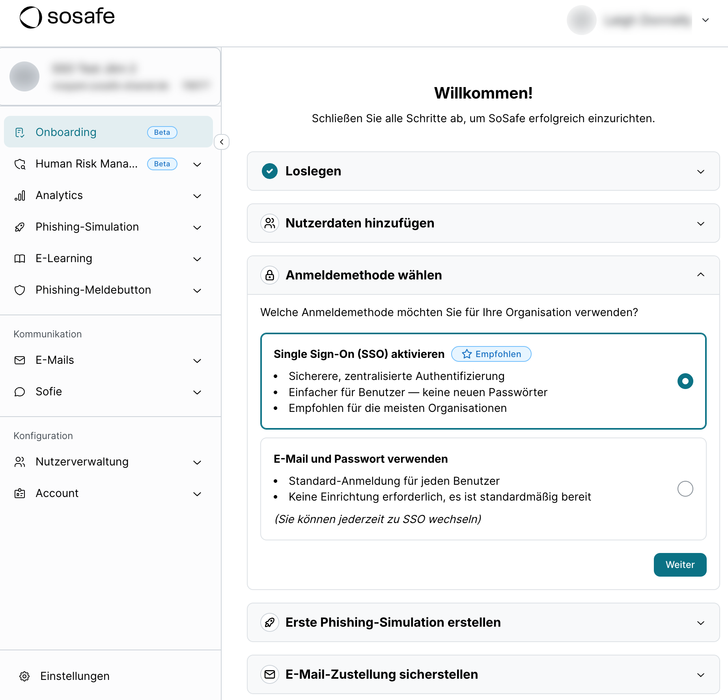This screenshot has width=728, height=700.
Task: Click the Settings gear icon
Action: coord(24,676)
